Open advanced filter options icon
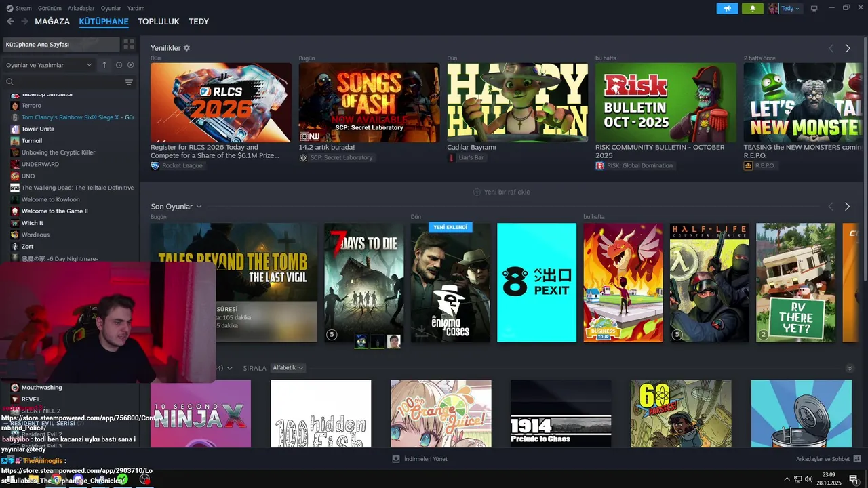Image resolution: width=868 pixels, height=488 pixels. pyautogui.click(x=129, y=82)
